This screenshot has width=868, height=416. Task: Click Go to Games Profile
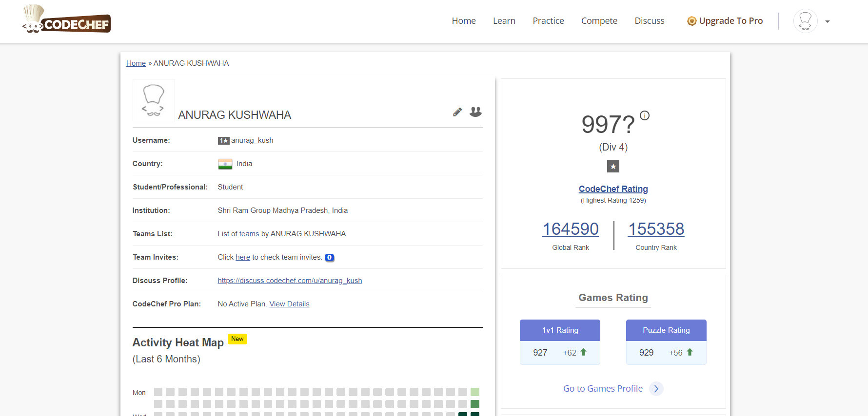coord(603,389)
